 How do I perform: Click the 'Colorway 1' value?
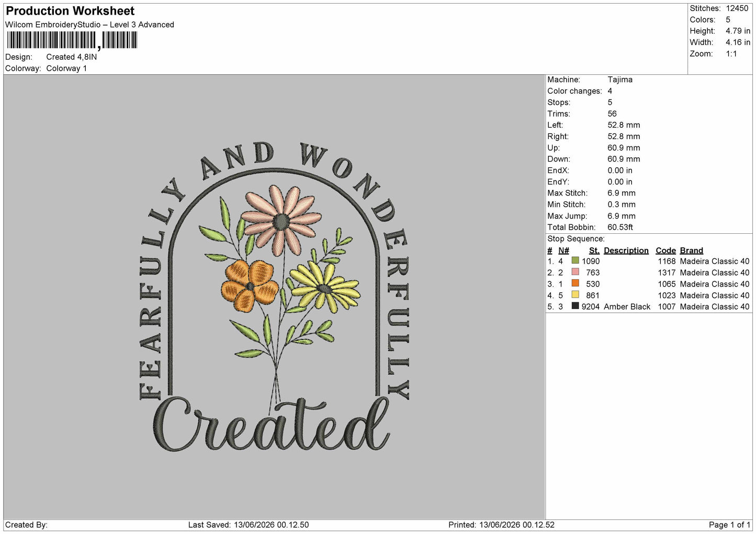click(x=66, y=69)
